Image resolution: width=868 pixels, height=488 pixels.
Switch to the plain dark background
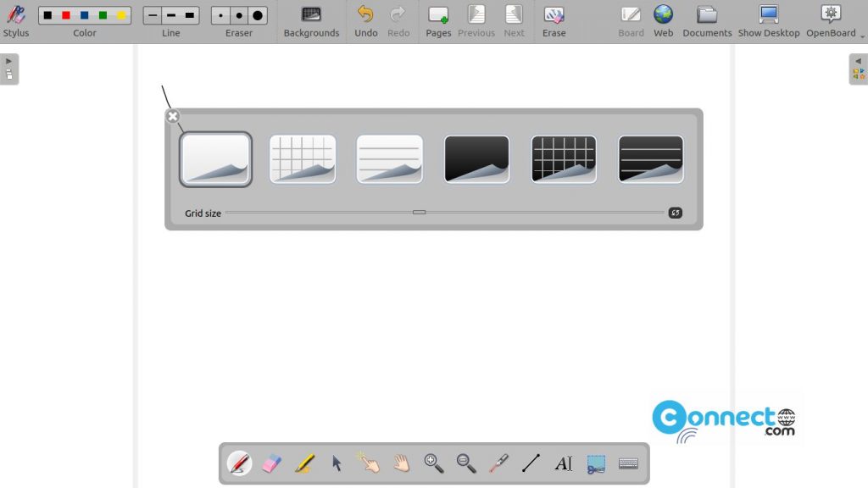point(476,158)
